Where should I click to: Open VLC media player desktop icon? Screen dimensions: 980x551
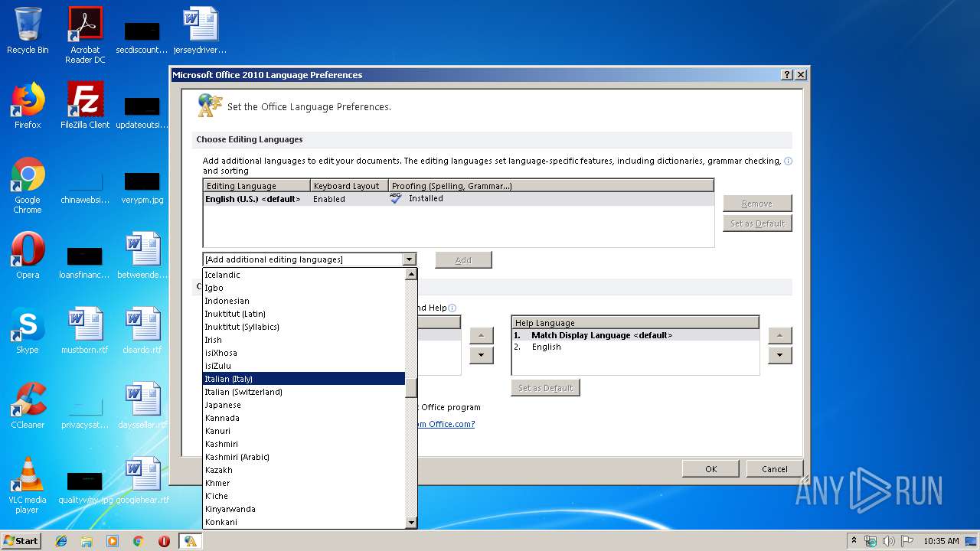[x=28, y=485]
